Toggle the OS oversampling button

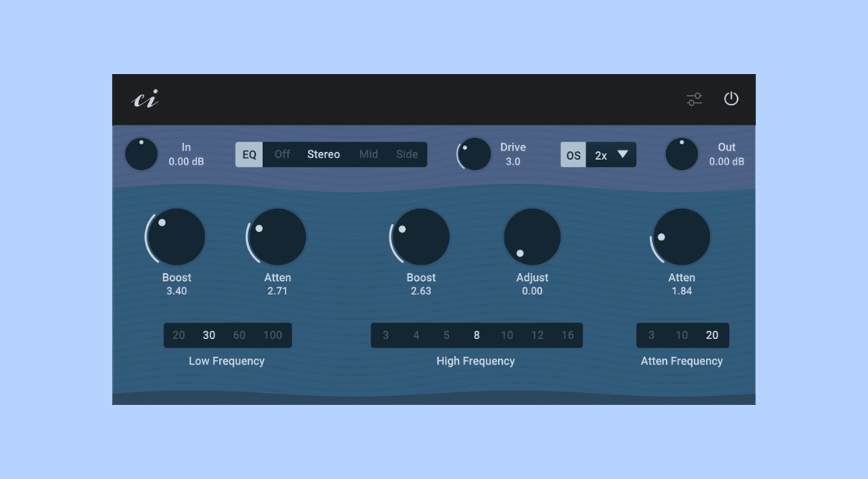pyautogui.click(x=573, y=155)
